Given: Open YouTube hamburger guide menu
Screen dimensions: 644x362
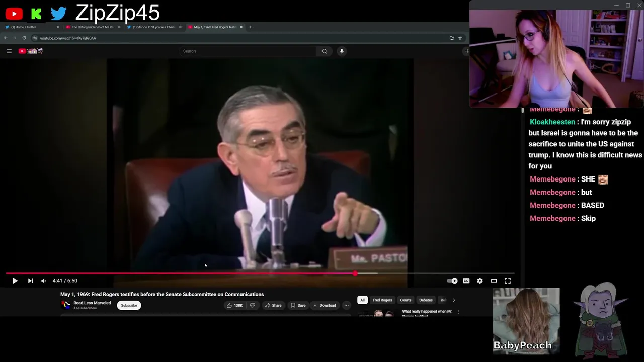Looking at the screenshot, I should (9, 51).
